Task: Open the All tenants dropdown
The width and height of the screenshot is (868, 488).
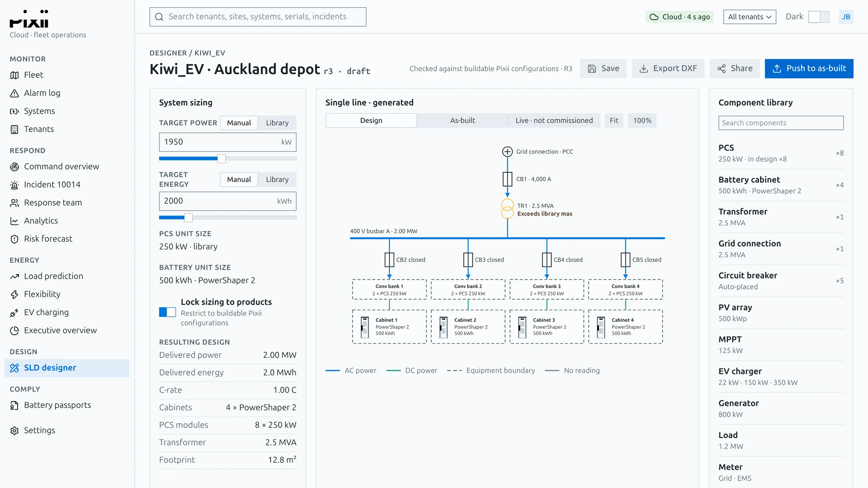Action: pos(750,17)
